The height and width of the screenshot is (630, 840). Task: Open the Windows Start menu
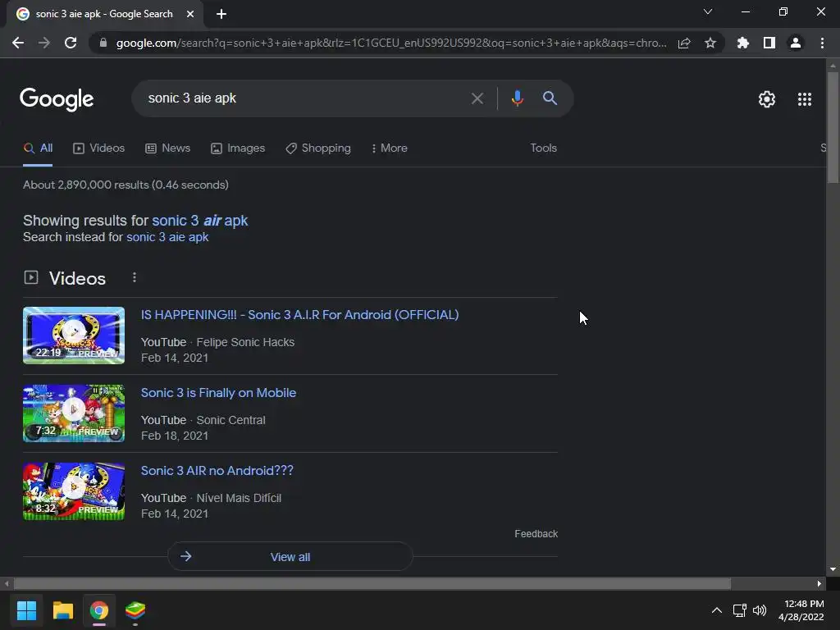pyautogui.click(x=26, y=610)
